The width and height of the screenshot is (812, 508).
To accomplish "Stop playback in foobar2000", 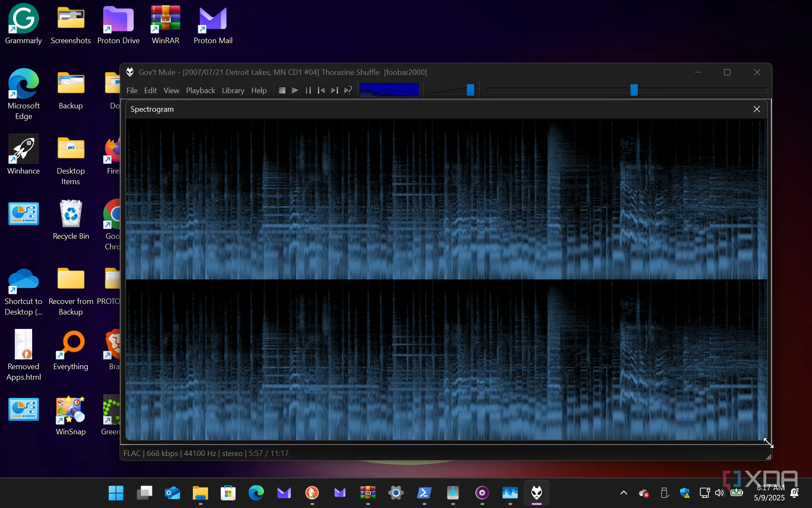I will click(282, 90).
